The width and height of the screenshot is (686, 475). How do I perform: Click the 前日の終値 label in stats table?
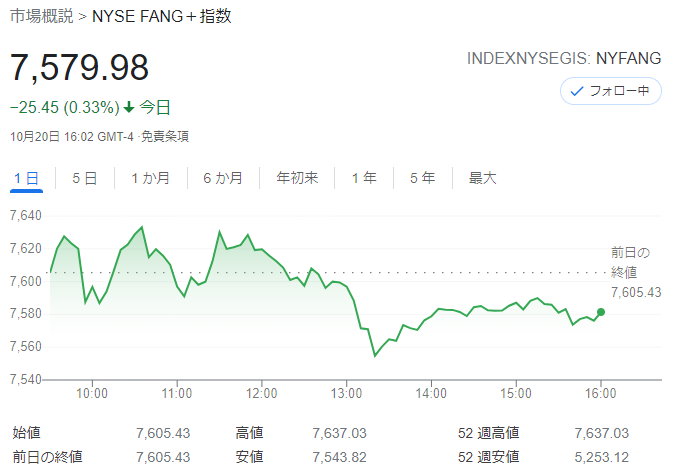[x=48, y=458]
